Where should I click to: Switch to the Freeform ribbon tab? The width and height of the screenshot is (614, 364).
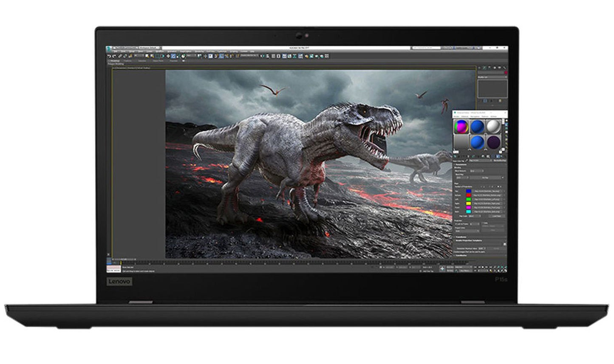coord(127,61)
